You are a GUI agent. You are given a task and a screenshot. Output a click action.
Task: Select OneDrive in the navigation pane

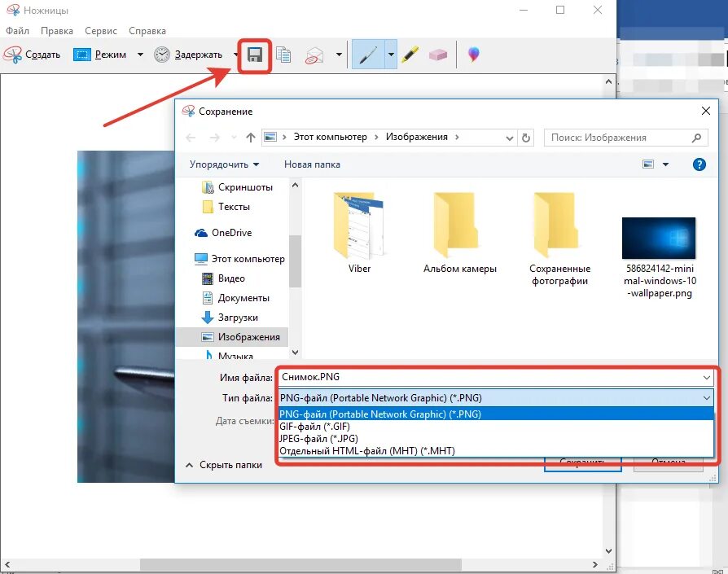[223, 233]
